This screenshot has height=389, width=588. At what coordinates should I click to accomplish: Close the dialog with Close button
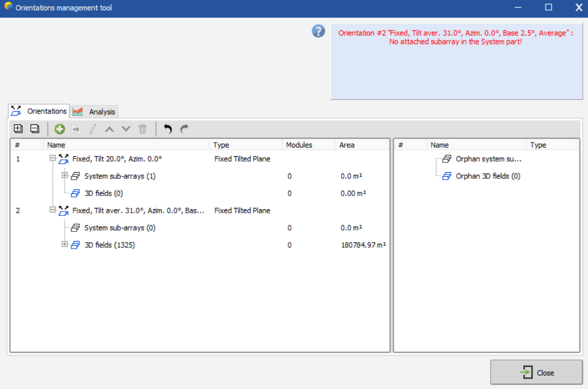[536, 372]
